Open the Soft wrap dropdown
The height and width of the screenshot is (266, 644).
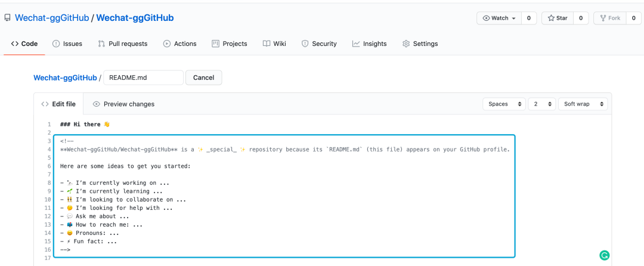click(x=583, y=104)
